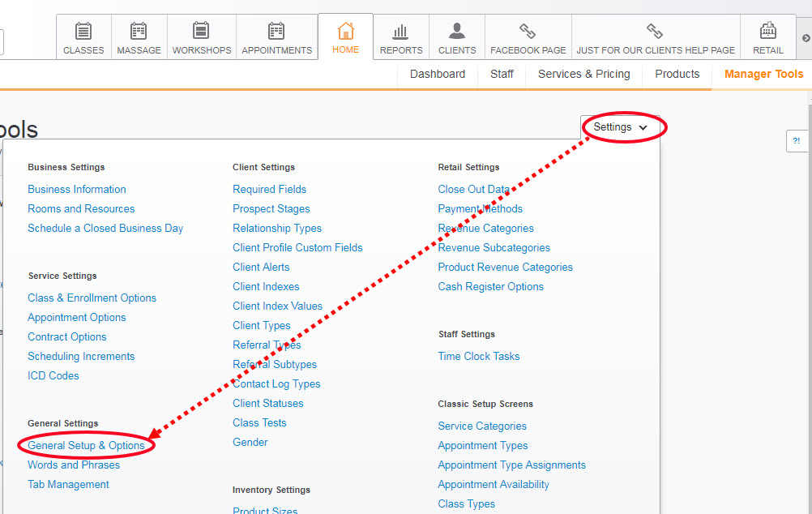Click the ?! help button
The image size is (812, 514).
797,141
